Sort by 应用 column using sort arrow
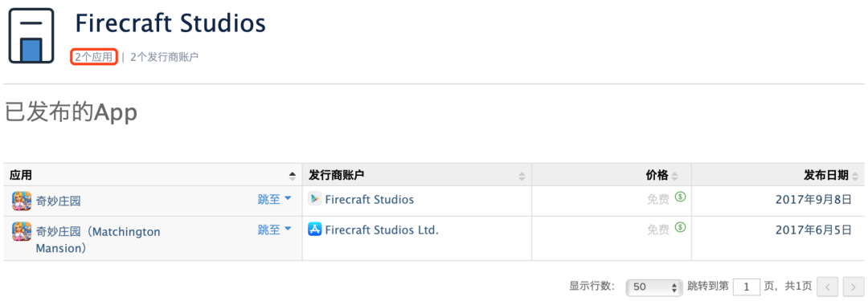The height and width of the screenshot is (301, 868). click(x=293, y=176)
